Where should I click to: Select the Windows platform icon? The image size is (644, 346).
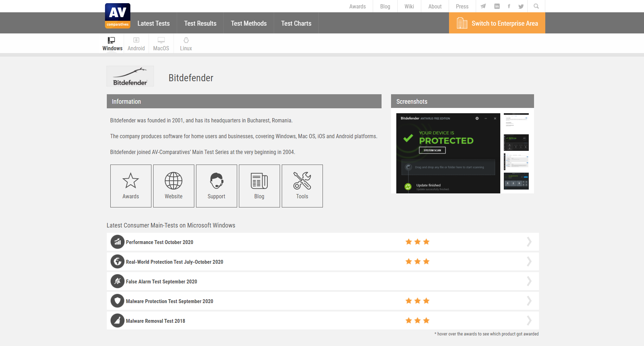[111, 40]
